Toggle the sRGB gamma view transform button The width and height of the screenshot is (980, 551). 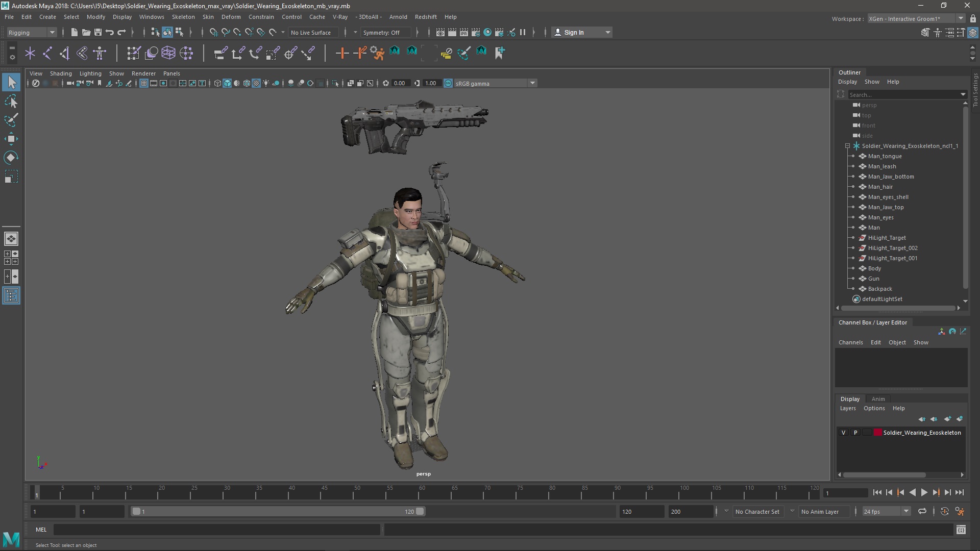tap(448, 83)
